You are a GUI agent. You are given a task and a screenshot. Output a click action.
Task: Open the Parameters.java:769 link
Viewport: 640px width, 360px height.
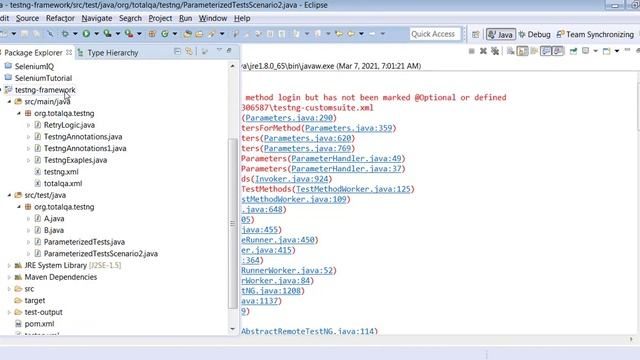tap(307, 148)
